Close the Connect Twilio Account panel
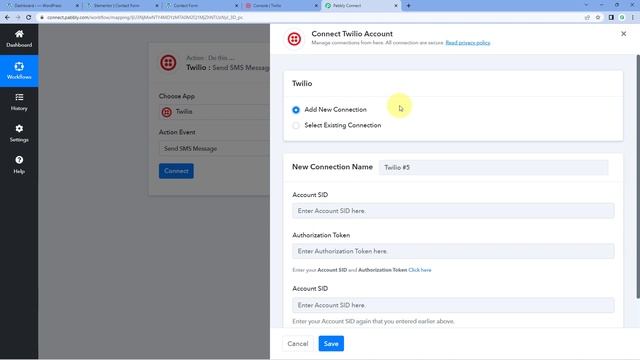The image size is (640, 360). pos(623,34)
